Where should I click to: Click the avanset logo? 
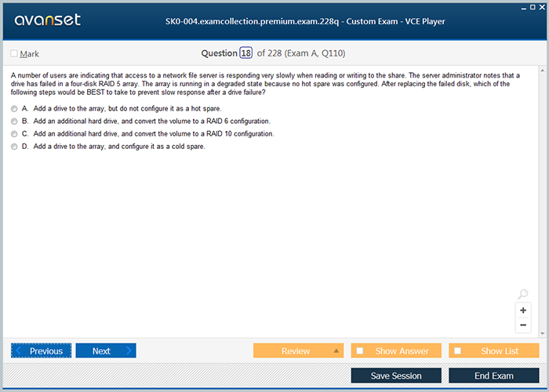click(x=47, y=20)
